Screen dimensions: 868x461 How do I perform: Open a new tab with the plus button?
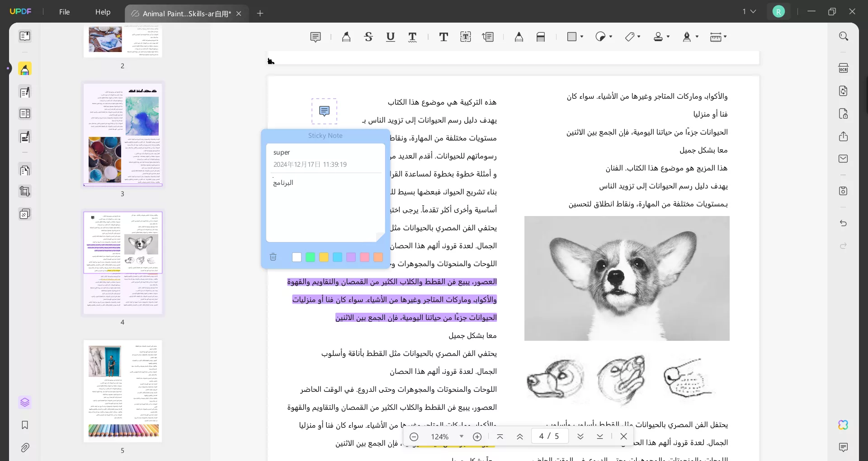(x=260, y=13)
